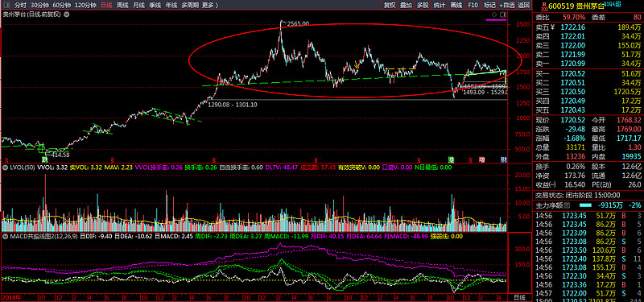
Task: Click the small panel icon beside the diamond
Action: pyautogui.click(x=503, y=14)
